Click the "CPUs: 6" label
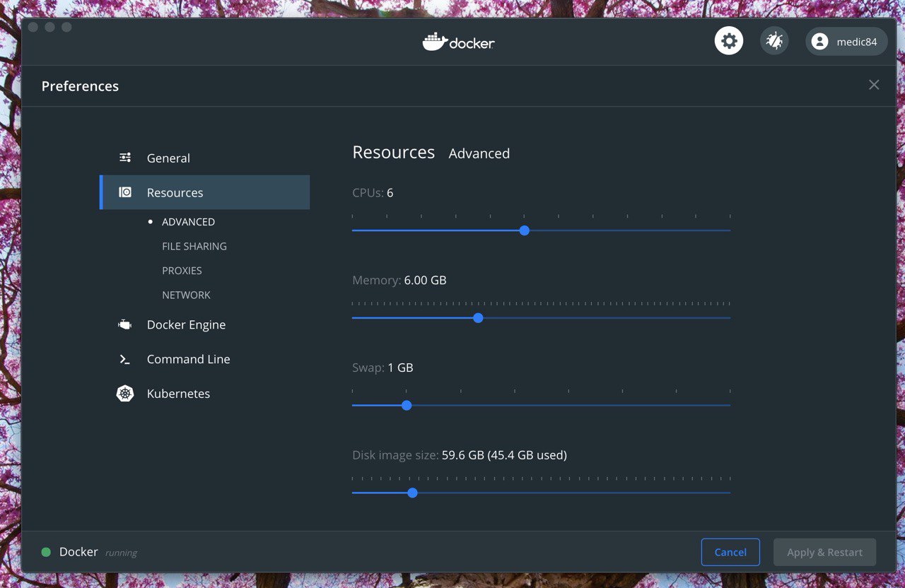The width and height of the screenshot is (905, 588). coord(373,192)
